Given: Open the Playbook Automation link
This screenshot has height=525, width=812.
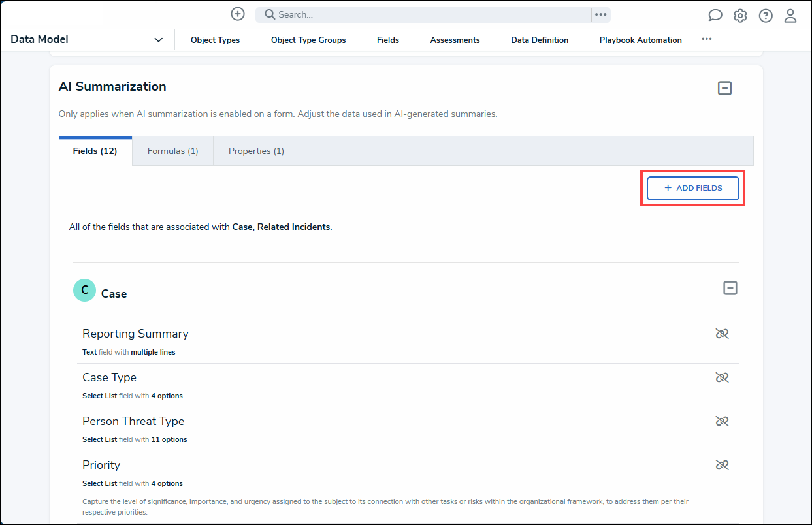Looking at the screenshot, I should (641, 40).
